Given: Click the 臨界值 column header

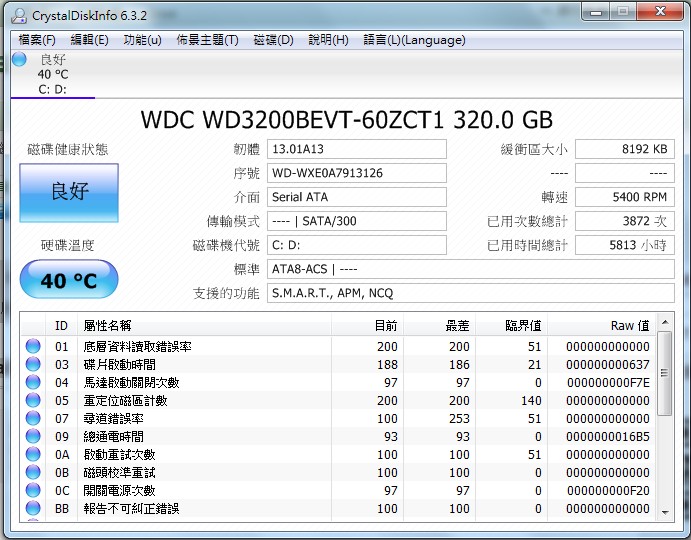Looking at the screenshot, I should [x=511, y=326].
